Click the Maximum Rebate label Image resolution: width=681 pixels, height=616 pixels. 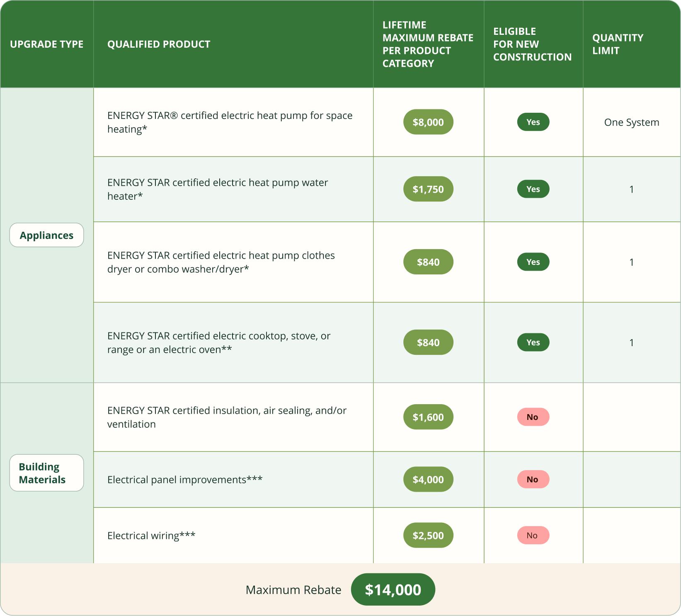pos(293,590)
